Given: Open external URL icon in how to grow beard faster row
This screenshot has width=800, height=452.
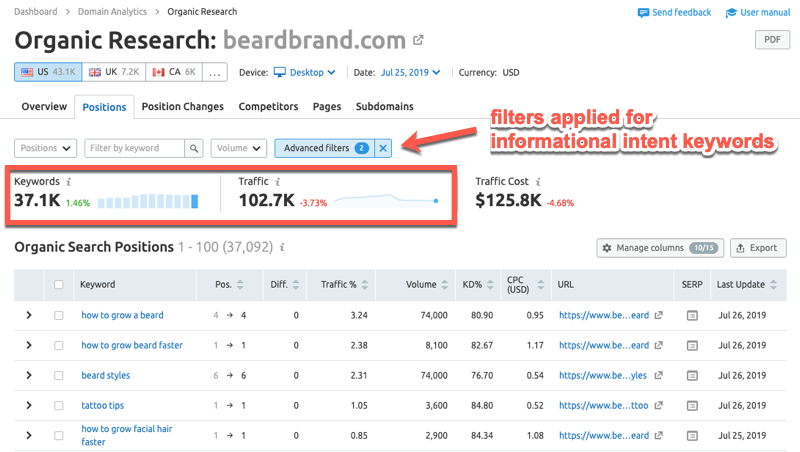Looking at the screenshot, I should pyautogui.click(x=659, y=345).
